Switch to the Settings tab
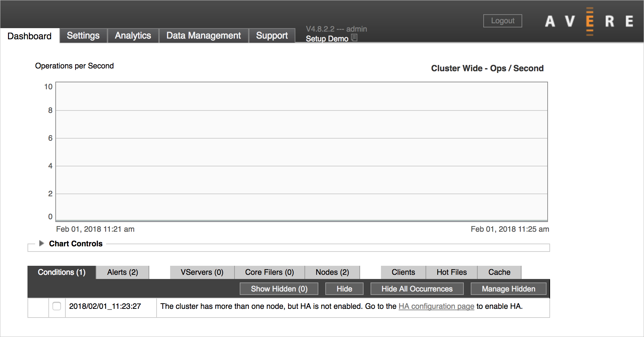644x337 pixels. [x=83, y=35]
